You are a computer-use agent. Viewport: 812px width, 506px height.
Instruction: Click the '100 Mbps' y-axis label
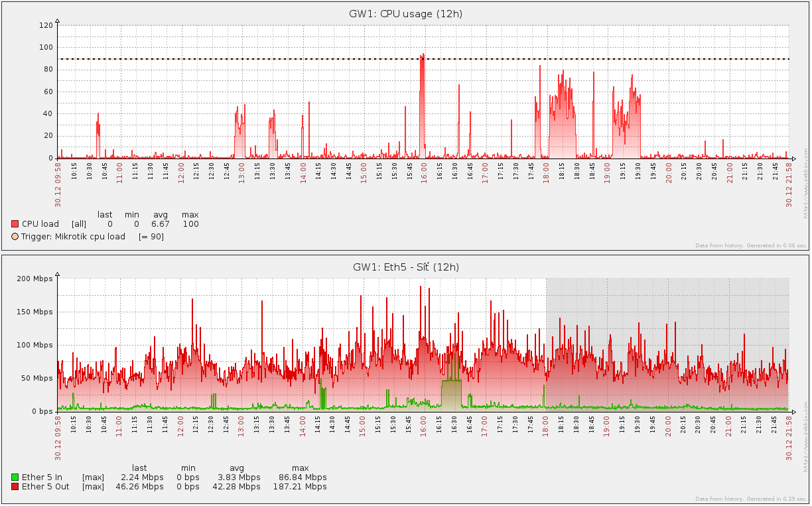pos(34,346)
